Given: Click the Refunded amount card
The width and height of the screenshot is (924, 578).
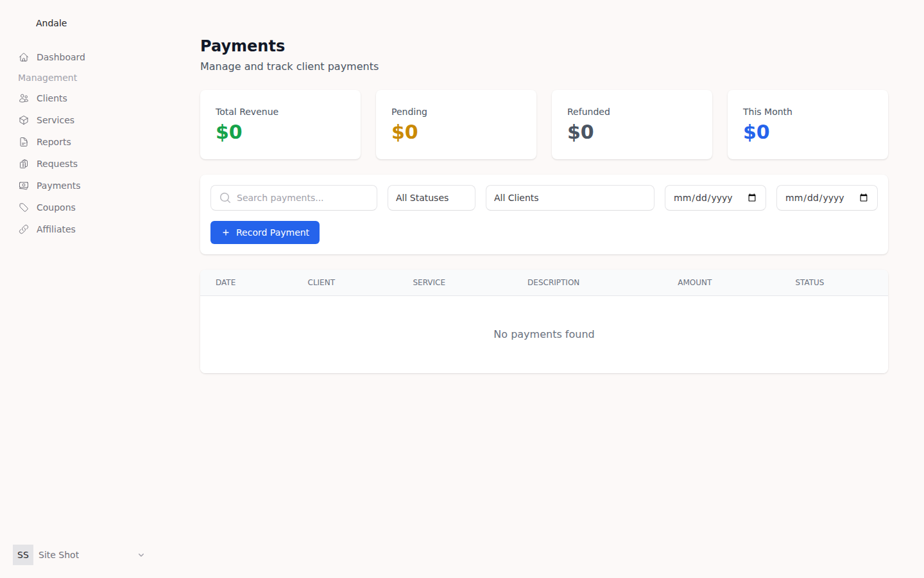Looking at the screenshot, I should [x=632, y=125].
